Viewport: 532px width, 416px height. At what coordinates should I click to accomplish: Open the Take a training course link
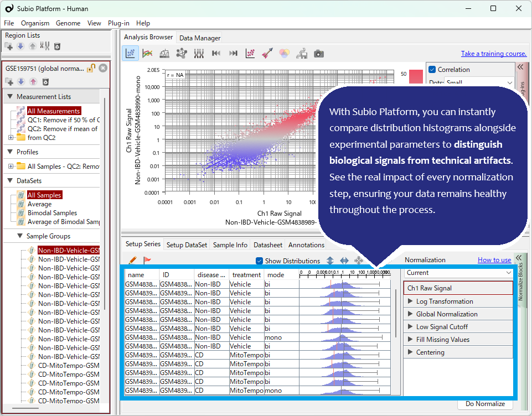click(493, 53)
